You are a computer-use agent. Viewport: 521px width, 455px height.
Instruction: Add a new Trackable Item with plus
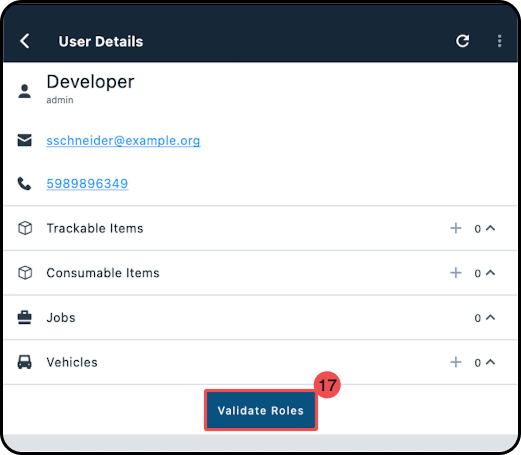[x=456, y=228]
